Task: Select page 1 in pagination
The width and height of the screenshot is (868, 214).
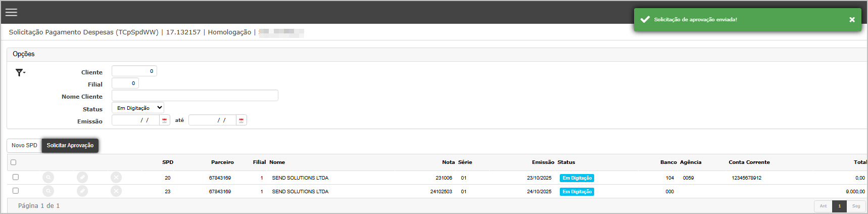Action: point(839,206)
